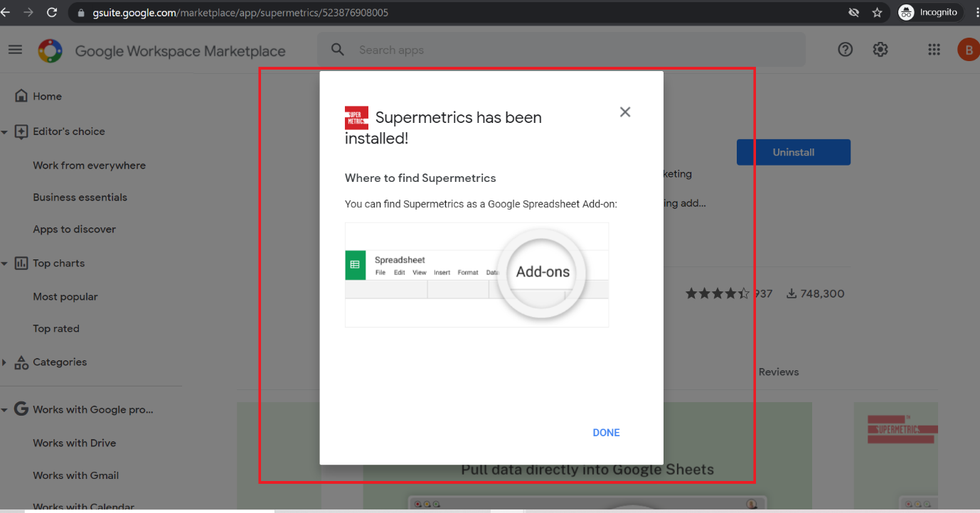Open Top rated list
The width and height of the screenshot is (980, 513).
click(x=56, y=328)
